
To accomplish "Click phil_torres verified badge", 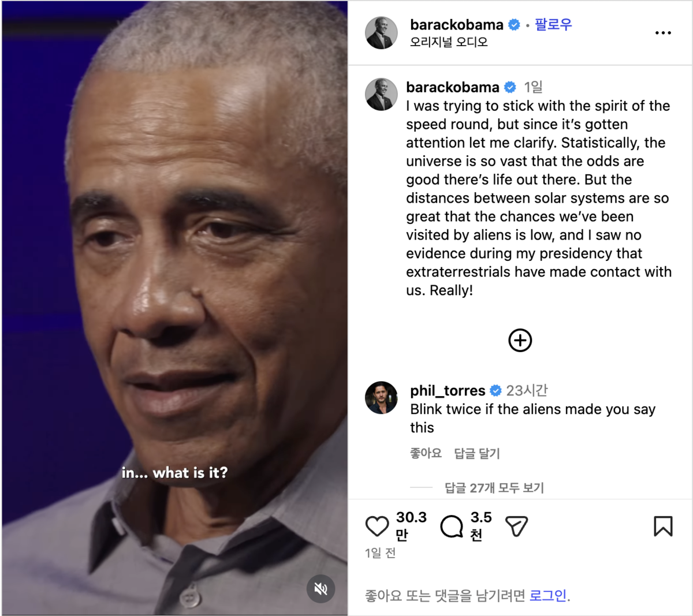I will point(495,391).
